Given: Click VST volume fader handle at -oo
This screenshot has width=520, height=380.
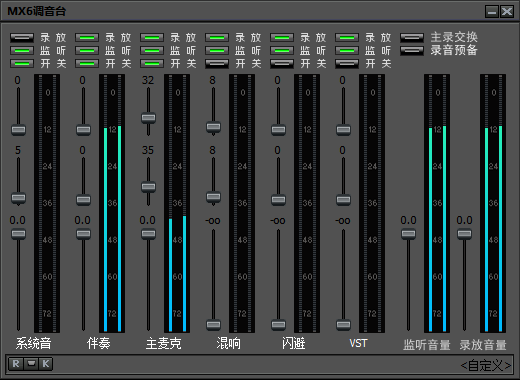Looking at the screenshot, I should click(343, 324).
